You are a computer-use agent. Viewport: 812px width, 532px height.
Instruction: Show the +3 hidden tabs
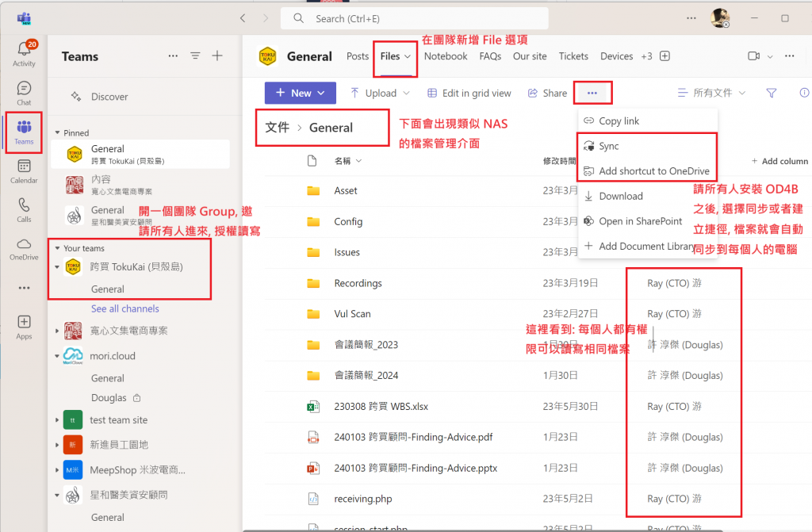point(646,56)
